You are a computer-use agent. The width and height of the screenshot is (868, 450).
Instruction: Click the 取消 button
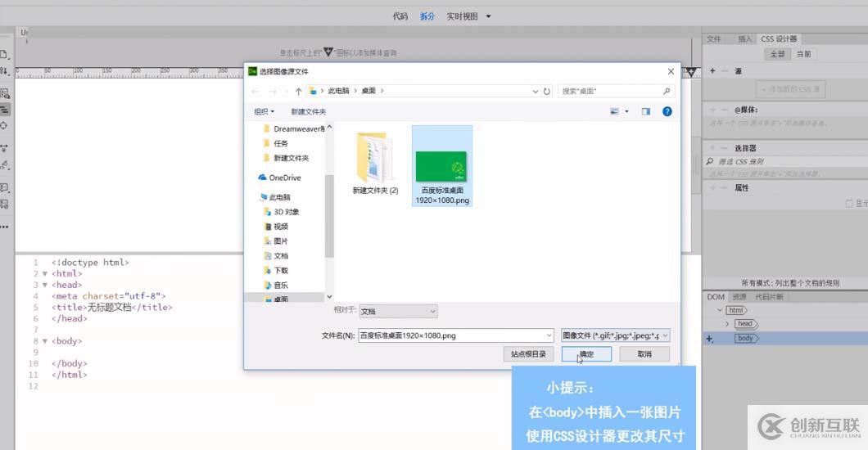pyautogui.click(x=644, y=353)
